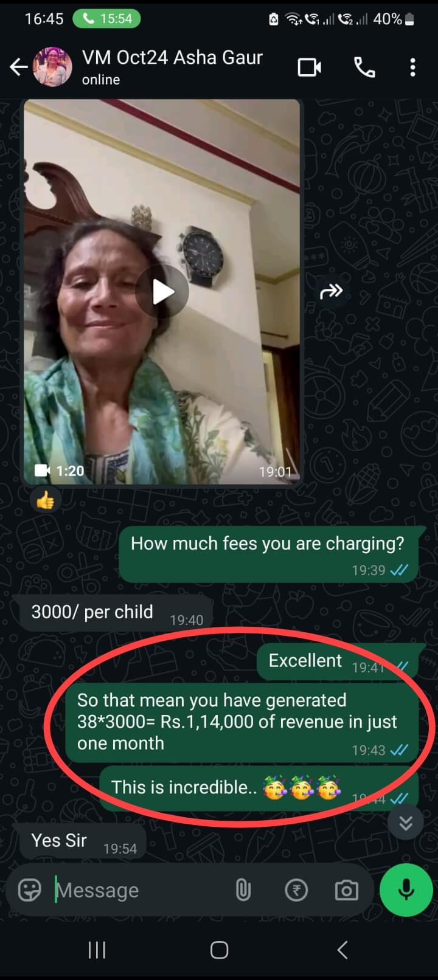Image resolution: width=438 pixels, height=980 pixels.
Task: Open Android recent apps navigation button
Action: click(x=97, y=950)
